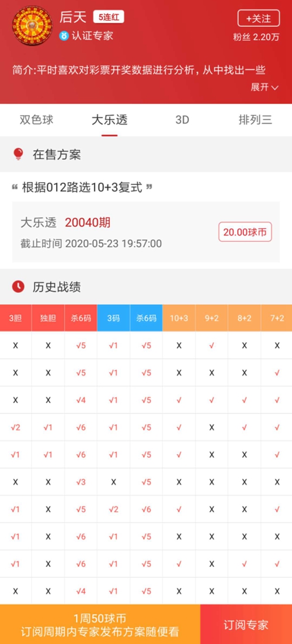Expand the bio with 展开 chevron
292x644 pixels.
coord(265,87)
